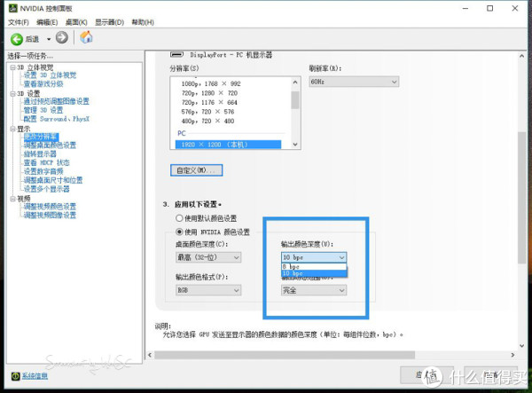Open 配置 Surround、PhysX task
This screenshot has height=393, width=532.
pos(57,119)
